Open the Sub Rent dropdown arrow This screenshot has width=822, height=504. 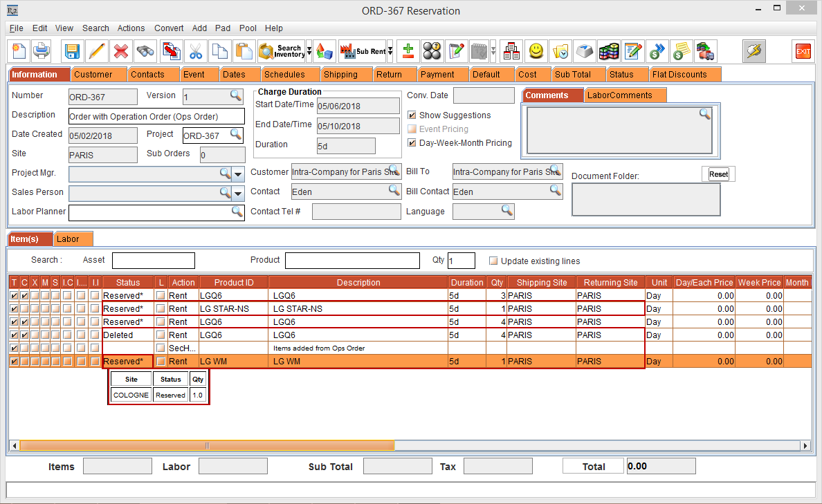390,51
